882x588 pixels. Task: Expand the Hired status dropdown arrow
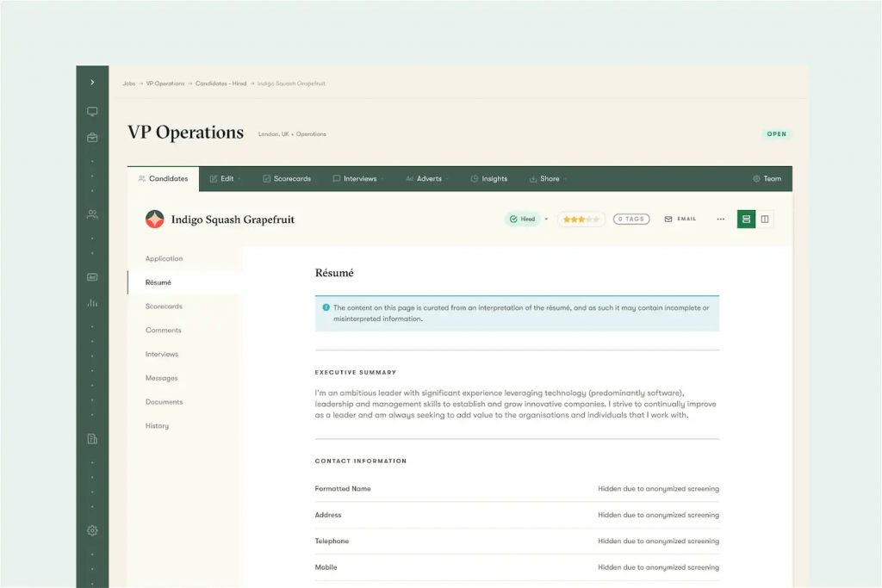[545, 219]
